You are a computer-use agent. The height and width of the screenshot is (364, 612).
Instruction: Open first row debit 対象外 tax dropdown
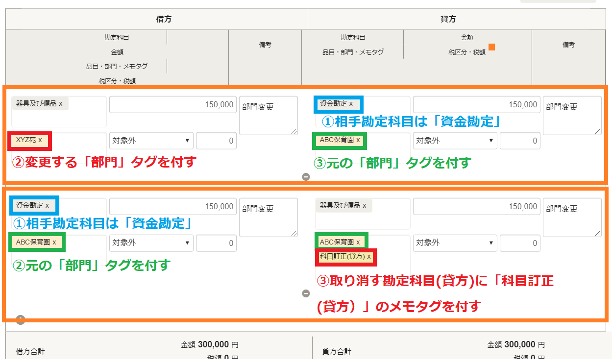(151, 141)
